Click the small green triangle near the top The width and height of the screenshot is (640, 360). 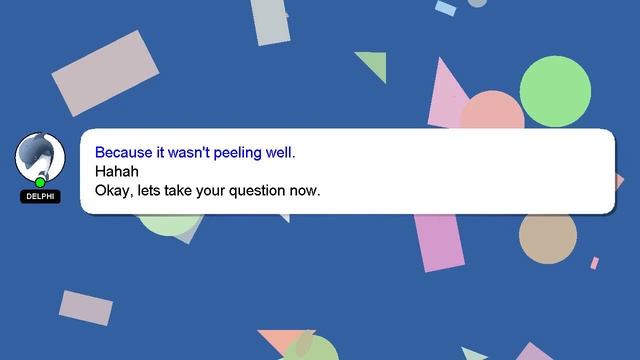point(375,64)
